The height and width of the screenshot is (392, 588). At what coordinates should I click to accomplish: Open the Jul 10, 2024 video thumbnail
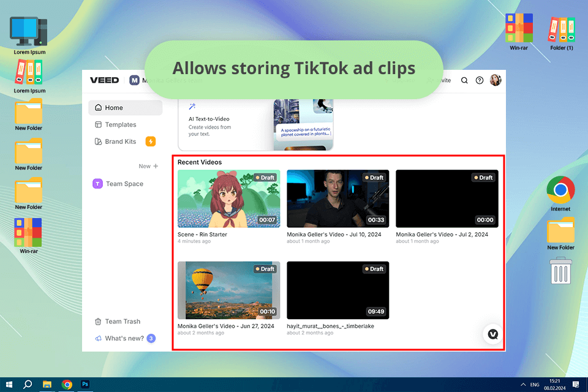pos(338,199)
